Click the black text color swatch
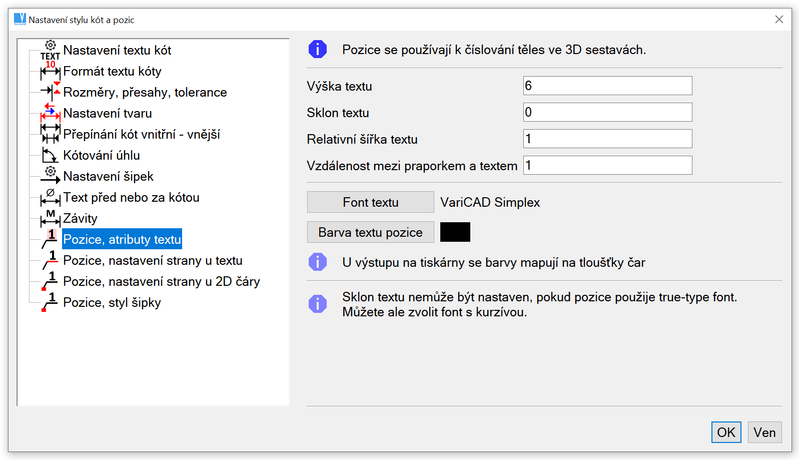The width and height of the screenshot is (799, 460). pos(454,232)
